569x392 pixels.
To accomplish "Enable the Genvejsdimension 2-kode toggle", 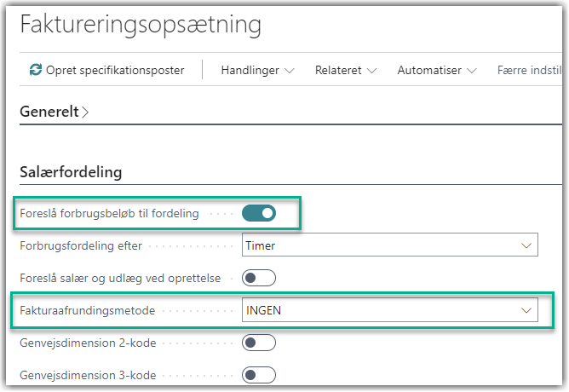I will pyautogui.click(x=259, y=343).
